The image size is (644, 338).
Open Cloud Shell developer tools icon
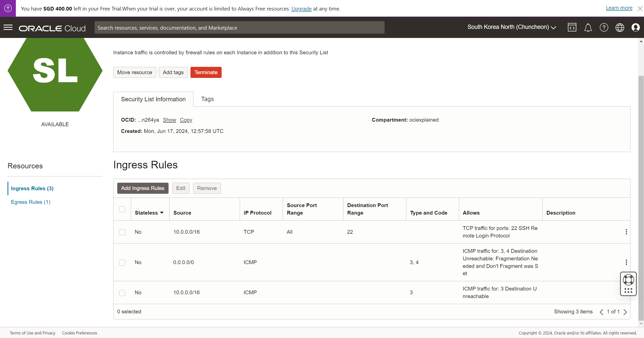pos(572,27)
